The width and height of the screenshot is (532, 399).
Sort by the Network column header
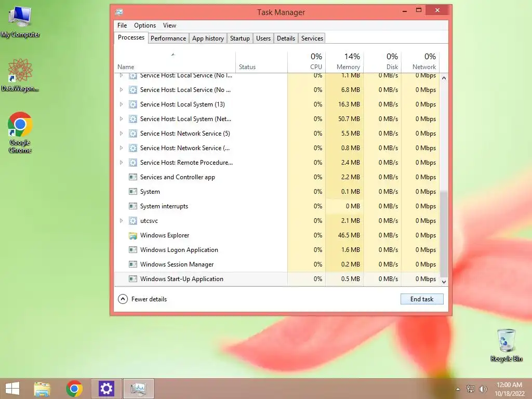[421, 62]
